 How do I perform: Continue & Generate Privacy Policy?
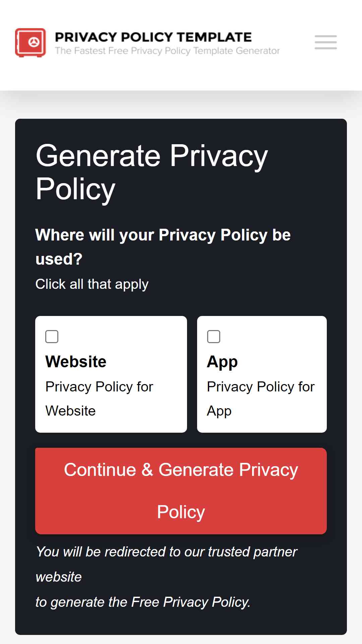pos(181,491)
